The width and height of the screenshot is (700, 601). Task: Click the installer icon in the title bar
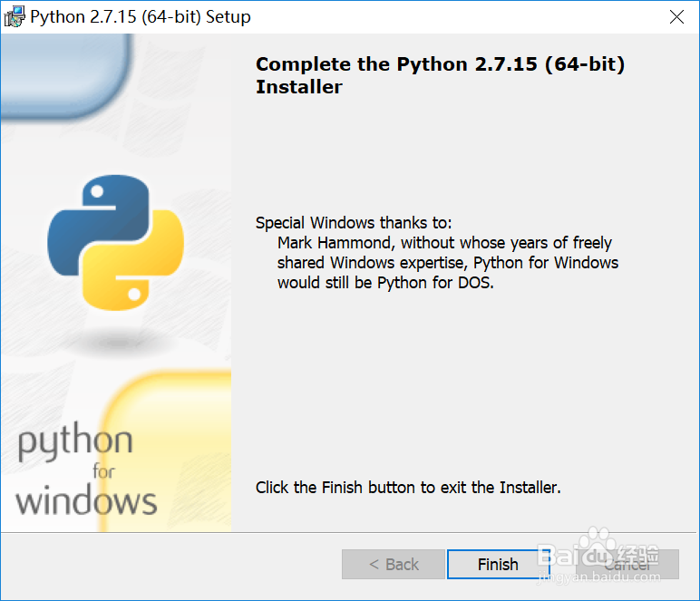pyautogui.click(x=15, y=16)
